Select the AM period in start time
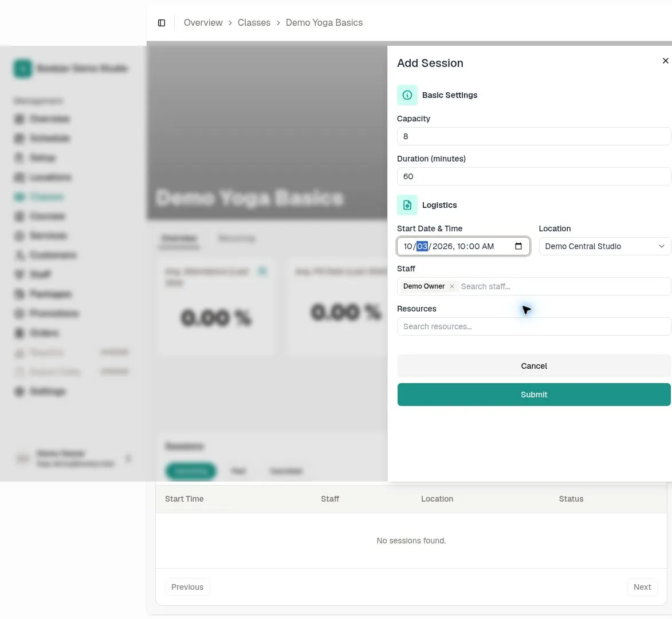The height and width of the screenshot is (619, 672). [488, 246]
